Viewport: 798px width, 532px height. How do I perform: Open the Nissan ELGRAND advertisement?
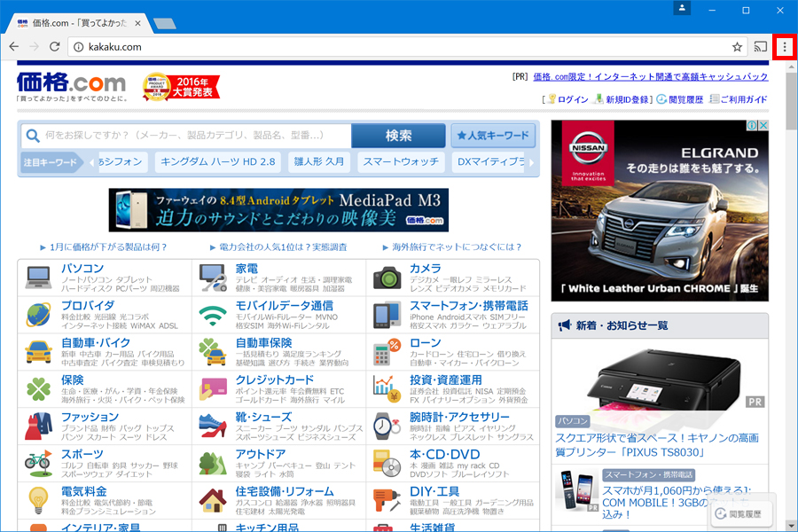[x=660, y=211]
